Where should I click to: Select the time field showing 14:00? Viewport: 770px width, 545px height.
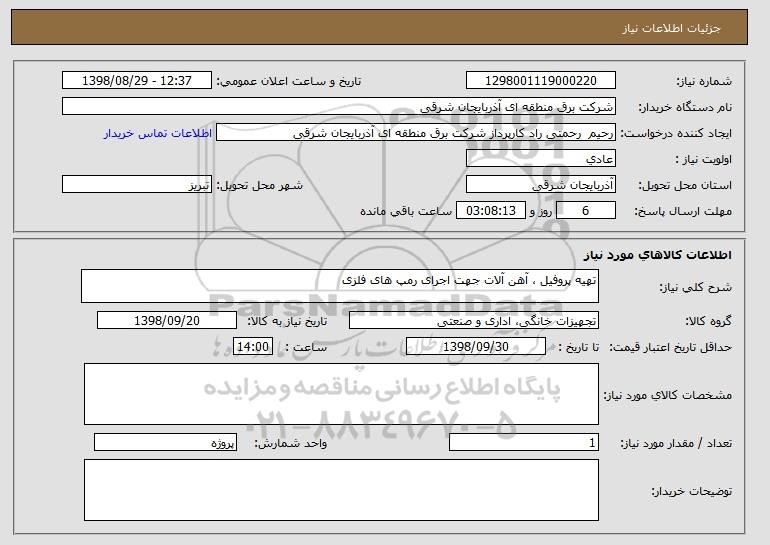(253, 347)
